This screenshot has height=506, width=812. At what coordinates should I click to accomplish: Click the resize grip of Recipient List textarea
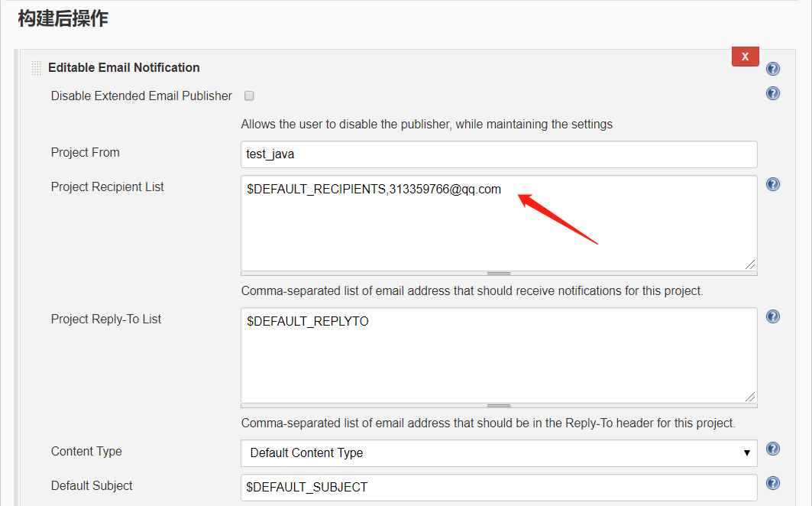pos(750,264)
